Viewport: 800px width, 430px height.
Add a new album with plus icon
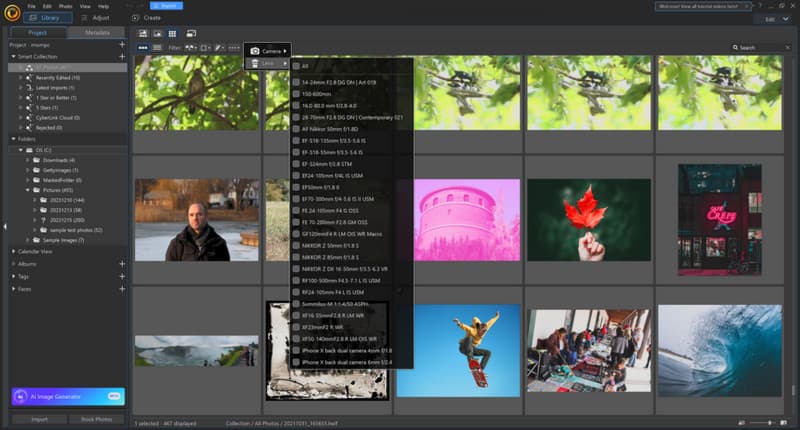[122, 264]
